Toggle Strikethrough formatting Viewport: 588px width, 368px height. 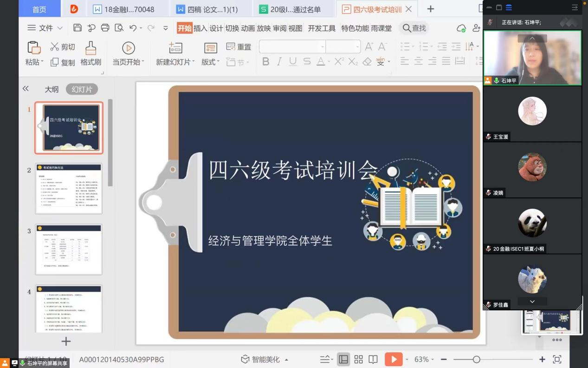point(307,61)
